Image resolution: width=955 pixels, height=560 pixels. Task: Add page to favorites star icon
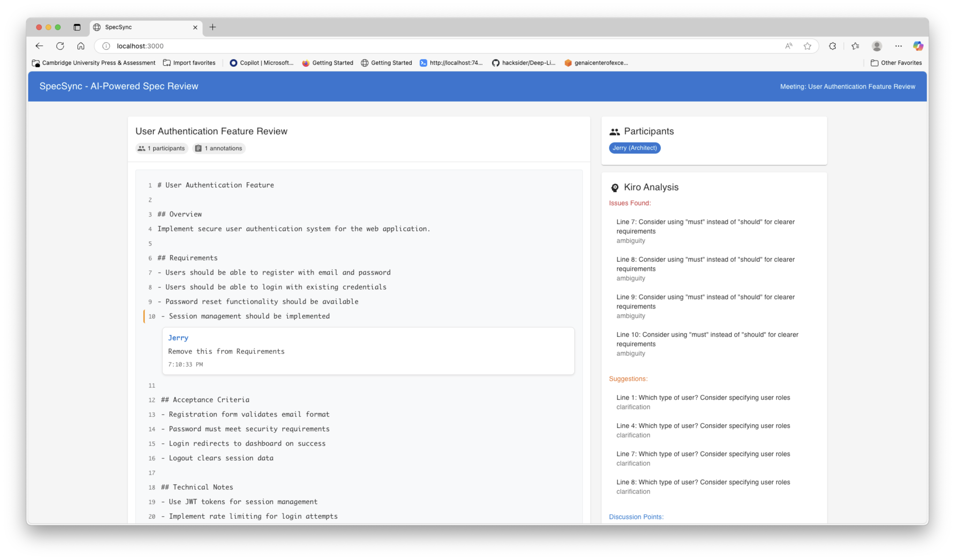[807, 46]
